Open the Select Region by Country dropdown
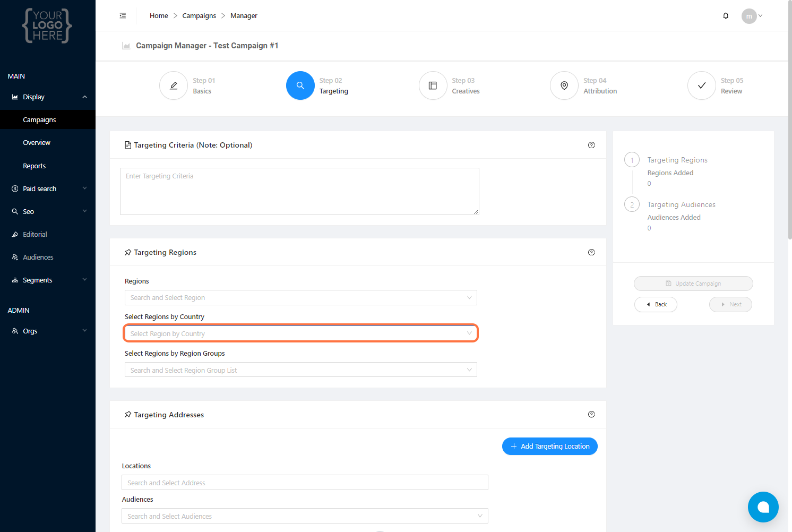Screen dimensions: 792x532 point(300,333)
